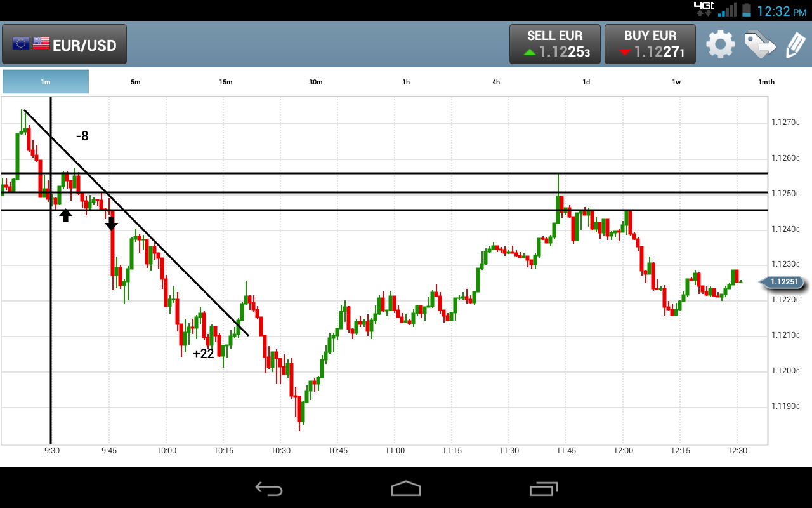The height and width of the screenshot is (508, 812).
Task: Tap the 4G signal indicator
Action: pyautogui.click(x=704, y=9)
